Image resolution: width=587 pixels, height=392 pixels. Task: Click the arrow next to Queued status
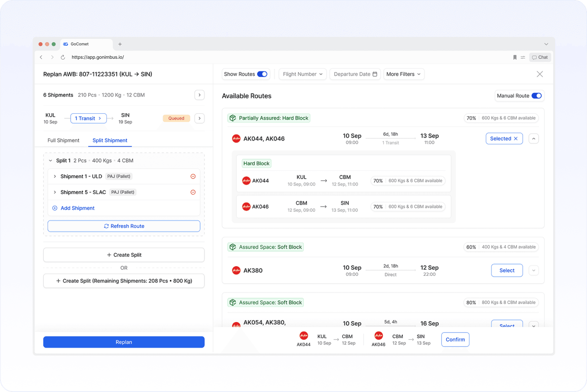pos(199,118)
